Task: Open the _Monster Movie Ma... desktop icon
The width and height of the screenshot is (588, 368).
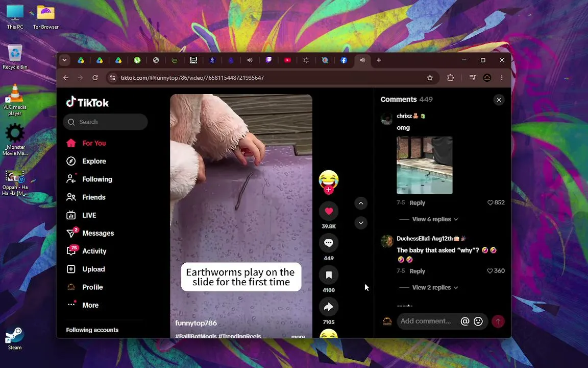Action: 15,140
